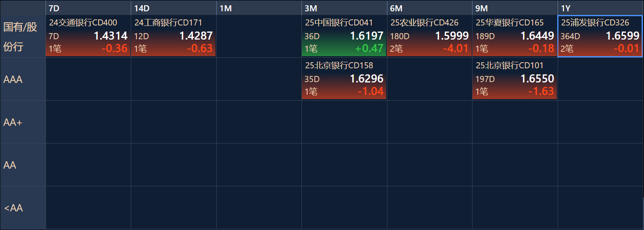
Task: Click the change value -4.01
Action: click(x=456, y=49)
